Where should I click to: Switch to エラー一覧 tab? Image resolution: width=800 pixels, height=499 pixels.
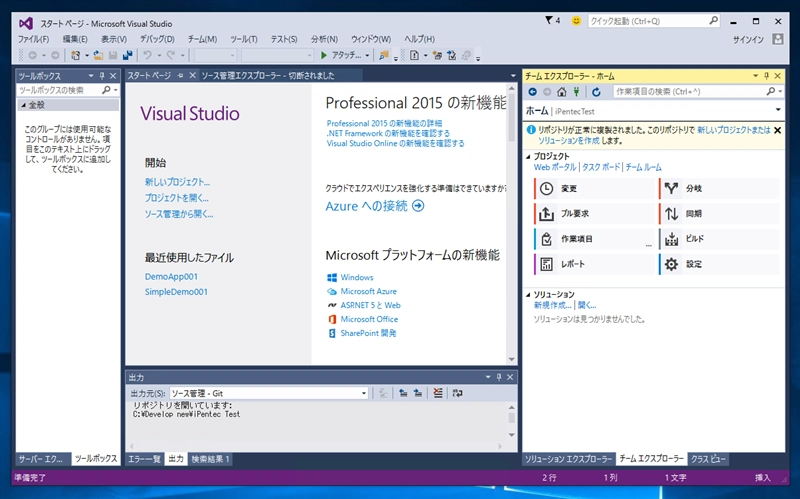click(145, 459)
